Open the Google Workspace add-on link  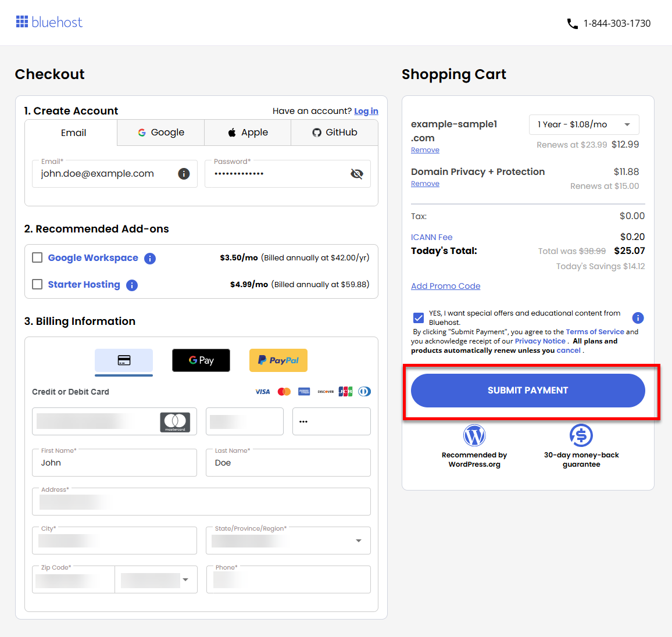tap(93, 258)
